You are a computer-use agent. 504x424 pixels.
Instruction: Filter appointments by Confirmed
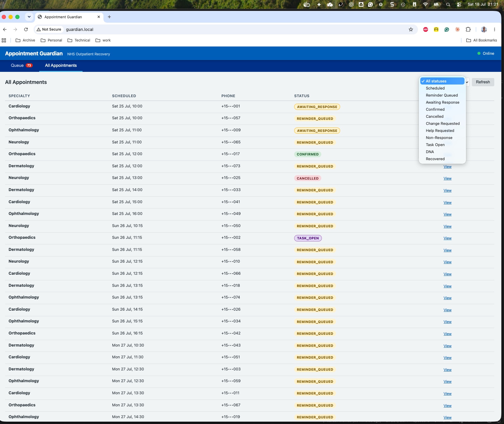coord(442,109)
